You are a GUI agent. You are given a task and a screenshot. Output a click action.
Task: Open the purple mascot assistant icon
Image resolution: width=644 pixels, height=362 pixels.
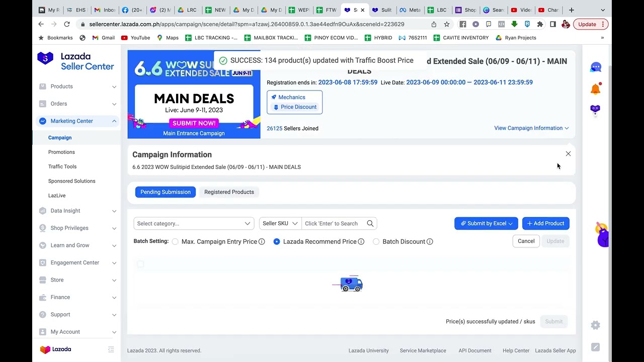coord(595,111)
